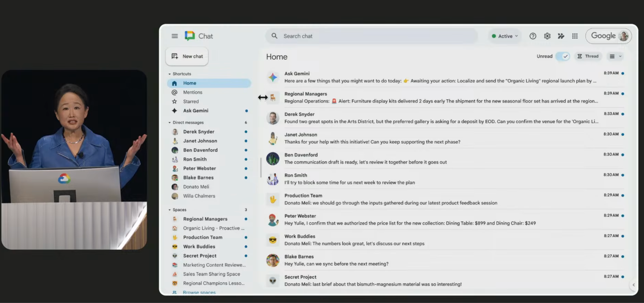This screenshot has height=303, width=644.
Task: Open the settings gear icon
Action: click(x=547, y=36)
